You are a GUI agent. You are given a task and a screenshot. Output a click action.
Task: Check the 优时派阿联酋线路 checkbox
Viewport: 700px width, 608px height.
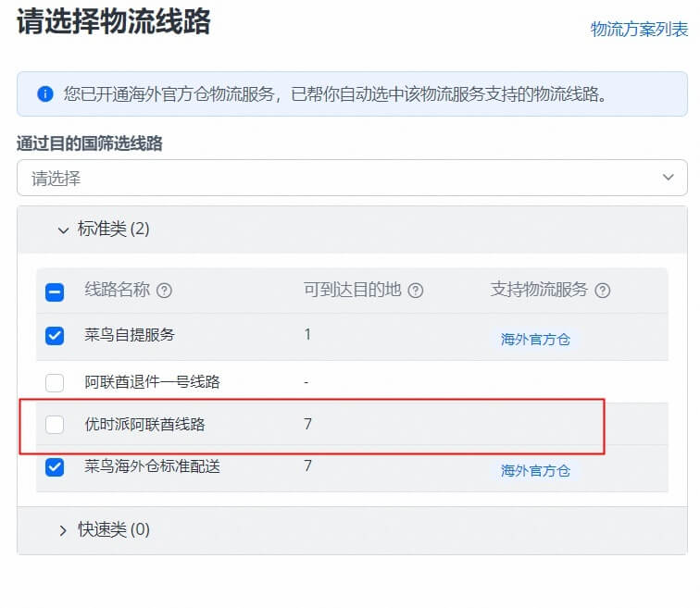click(55, 425)
